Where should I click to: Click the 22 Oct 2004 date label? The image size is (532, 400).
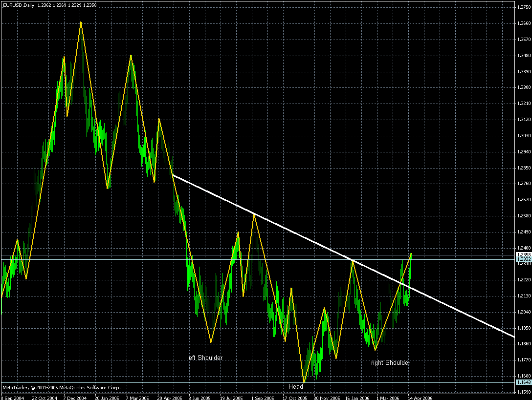pos(44,398)
